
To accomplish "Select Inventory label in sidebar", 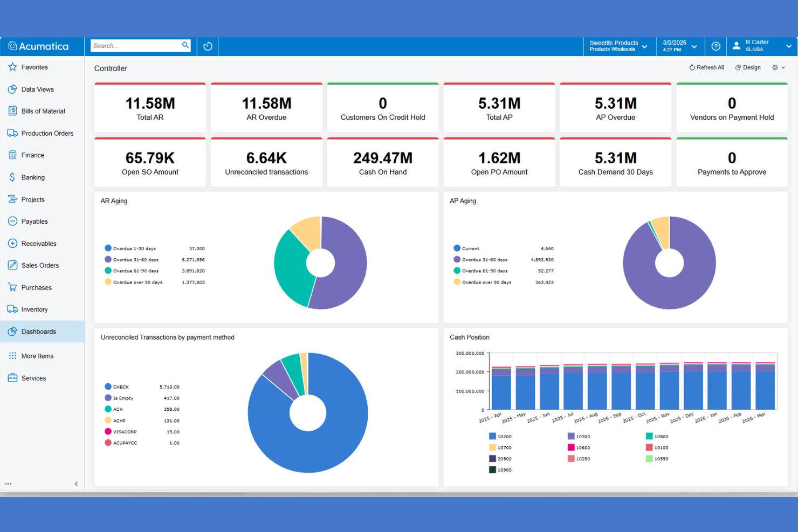I will (35, 309).
